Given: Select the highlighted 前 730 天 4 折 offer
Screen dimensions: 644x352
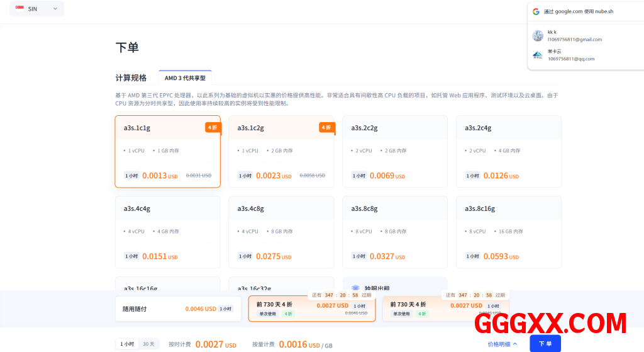Looking at the screenshot, I should [x=304, y=309].
